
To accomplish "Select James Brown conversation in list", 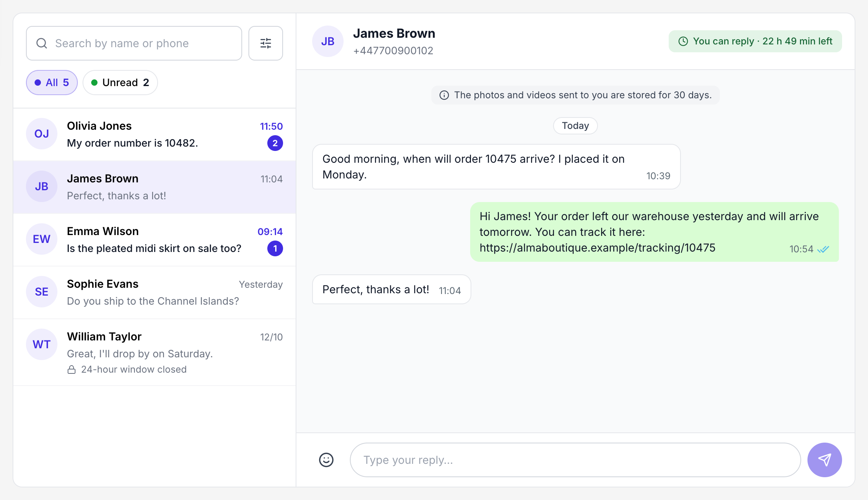I will (154, 187).
